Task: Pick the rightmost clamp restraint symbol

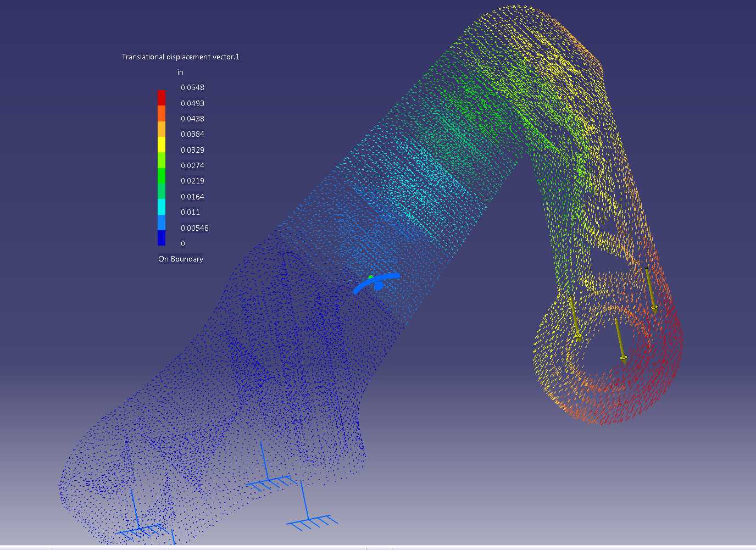Action: pos(311,507)
